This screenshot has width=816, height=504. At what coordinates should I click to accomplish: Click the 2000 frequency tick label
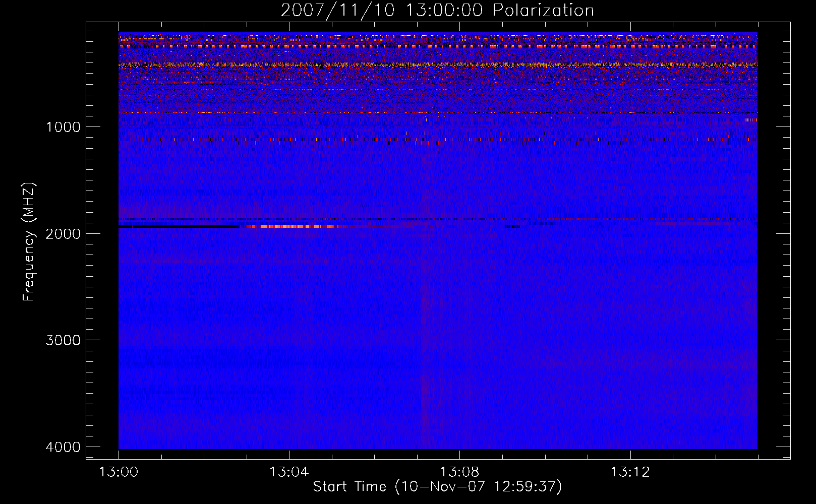63,234
